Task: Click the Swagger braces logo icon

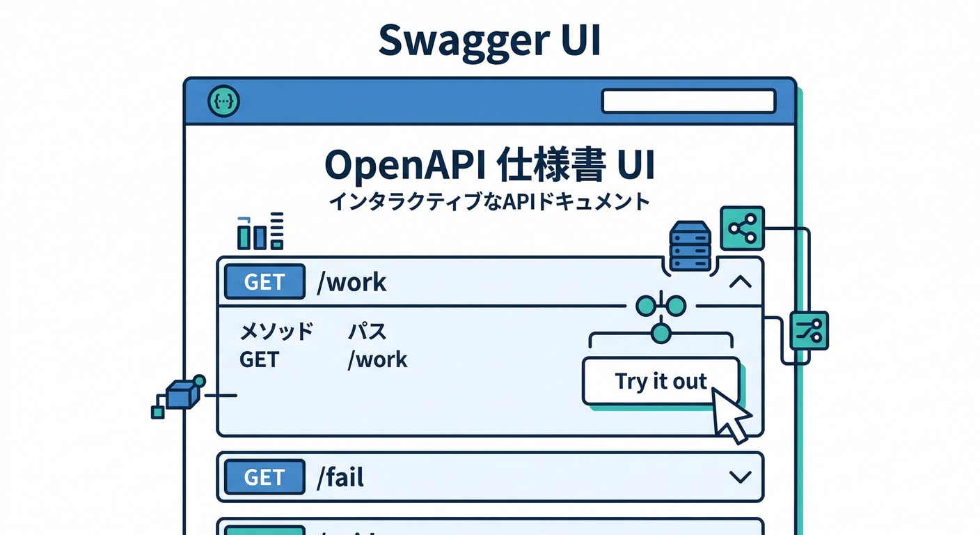Action: 224,102
